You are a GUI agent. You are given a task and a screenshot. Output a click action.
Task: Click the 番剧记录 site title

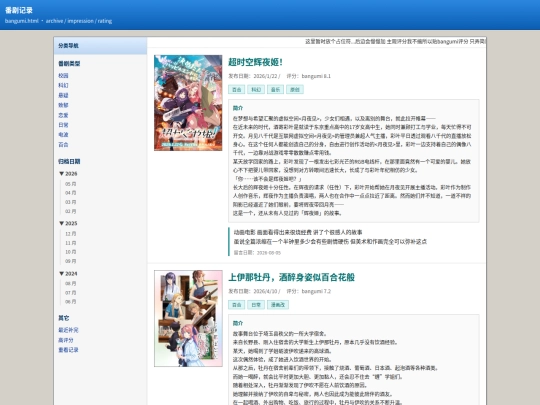[x=19, y=10]
